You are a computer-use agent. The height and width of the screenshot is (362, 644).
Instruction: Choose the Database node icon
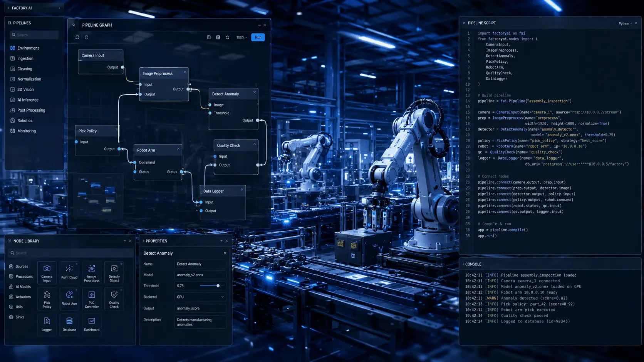[69, 325]
